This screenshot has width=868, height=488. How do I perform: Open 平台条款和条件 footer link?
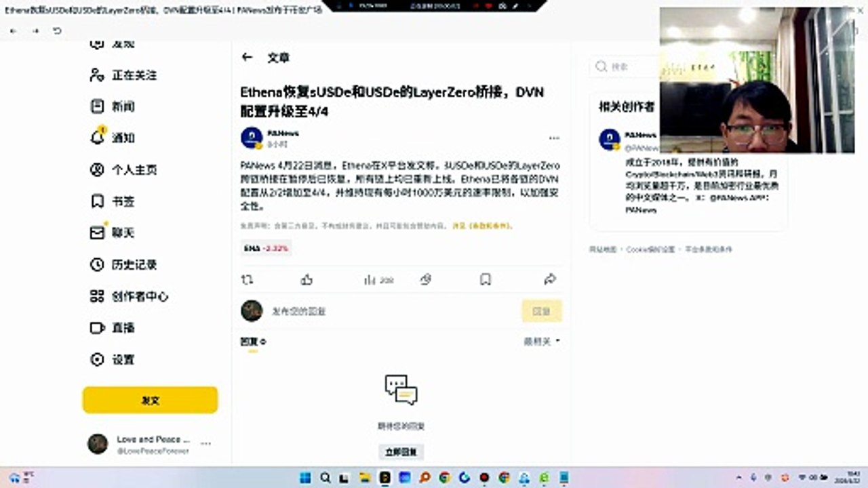[x=709, y=249]
